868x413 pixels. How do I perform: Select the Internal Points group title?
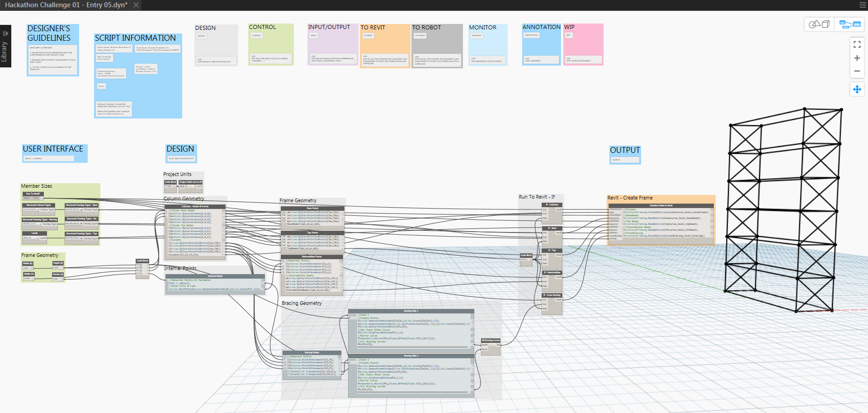tap(180, 268)
